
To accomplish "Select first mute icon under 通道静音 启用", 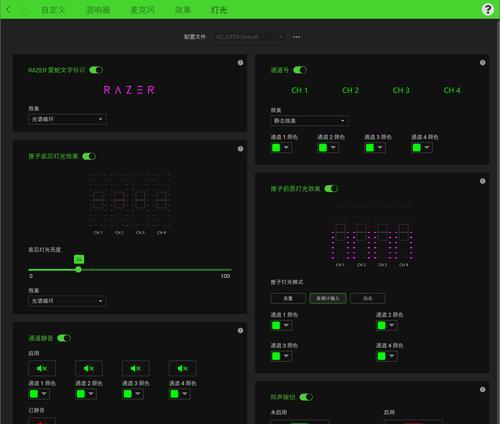I will 42,368.
